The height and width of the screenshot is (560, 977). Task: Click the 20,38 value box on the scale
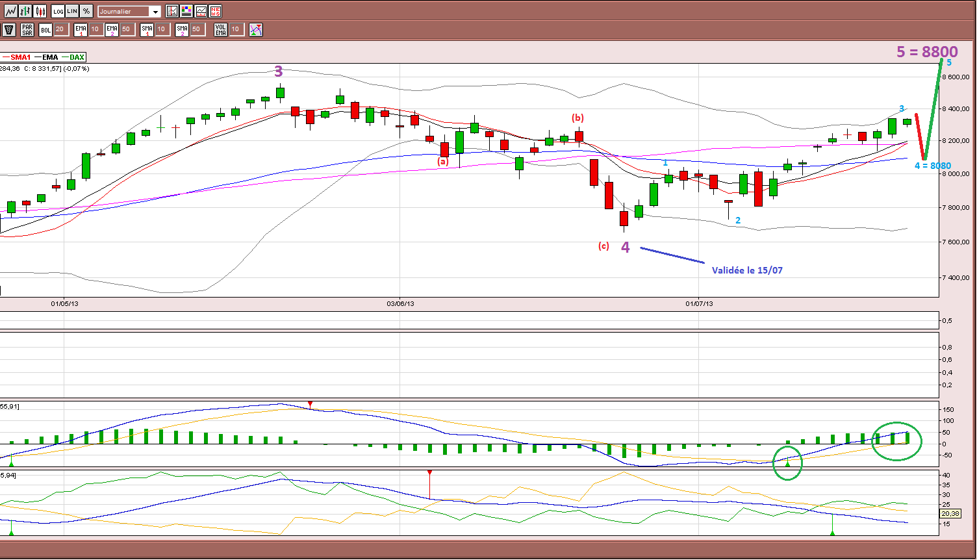coord(950,513)
